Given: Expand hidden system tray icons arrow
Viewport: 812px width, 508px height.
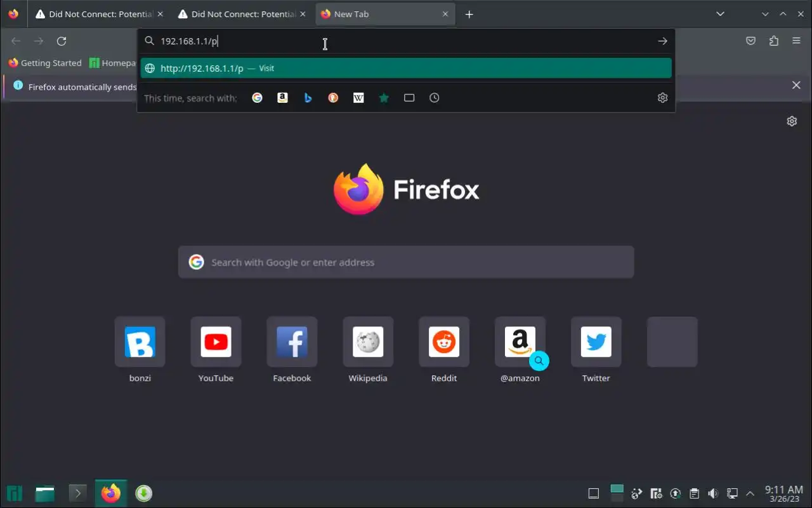Looking at the screenshot, I should 750,493.
